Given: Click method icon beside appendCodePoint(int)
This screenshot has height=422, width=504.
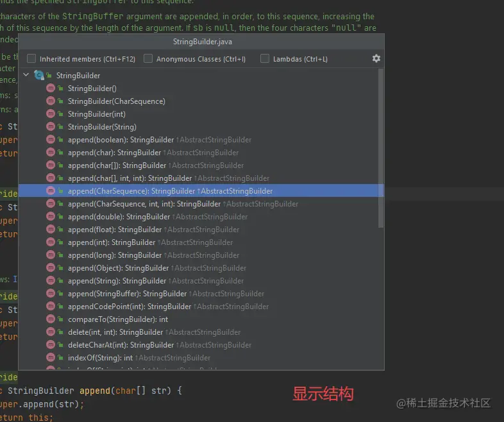Looking at the screenshot, I should pos(51,307).
